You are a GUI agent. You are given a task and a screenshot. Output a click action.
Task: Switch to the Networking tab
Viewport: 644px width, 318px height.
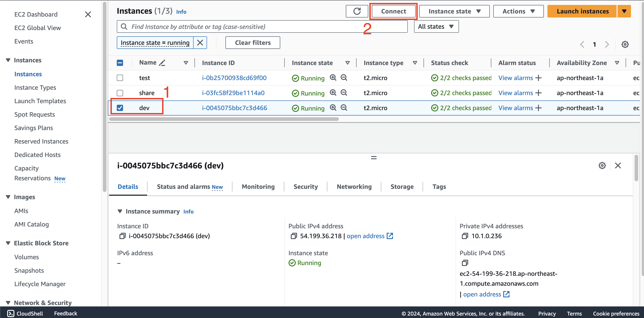tap(354, 187)
